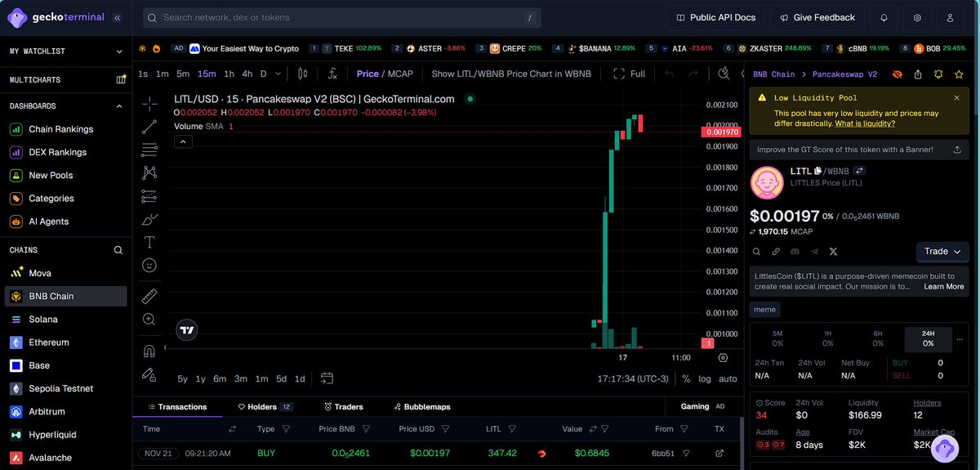This screenshot has width=980, height=470.
Task: Click the Give Feedback button
Action: pyautogui.click(x=817, y=17)
